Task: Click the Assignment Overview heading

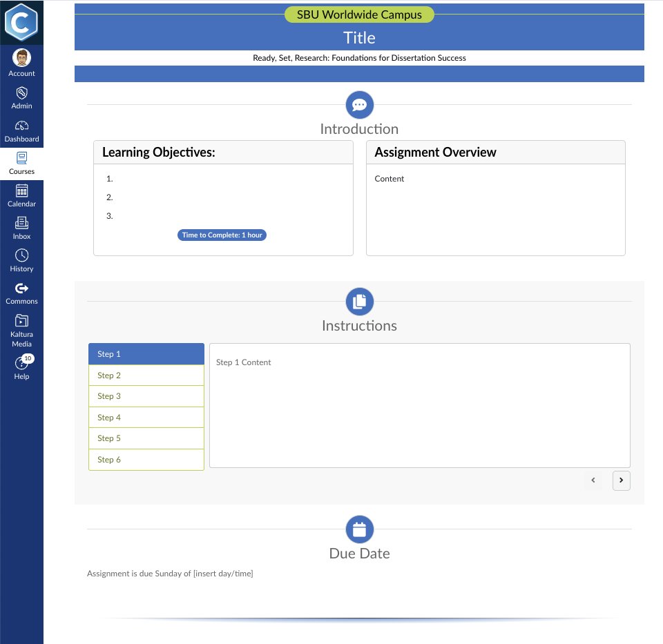Action: (435, 152)
